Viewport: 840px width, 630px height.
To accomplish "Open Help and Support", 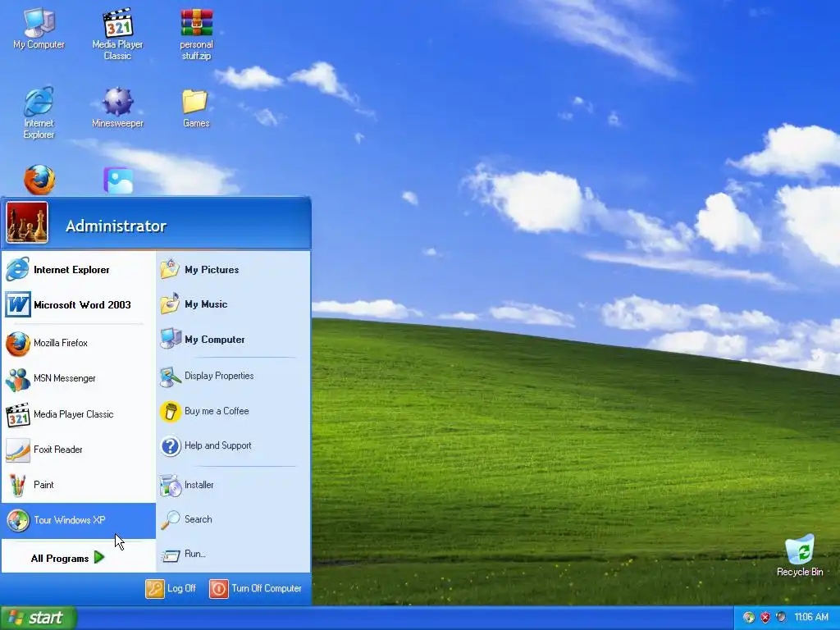I will point(234,445).
